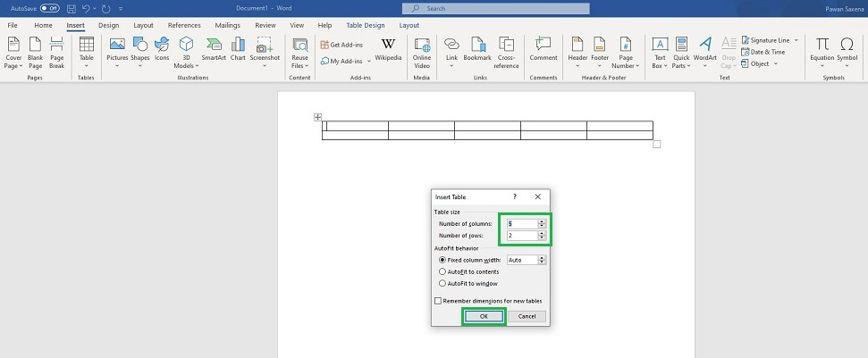
Task: Expand the My Add-ins dropdown
Action: coord(368,62)
